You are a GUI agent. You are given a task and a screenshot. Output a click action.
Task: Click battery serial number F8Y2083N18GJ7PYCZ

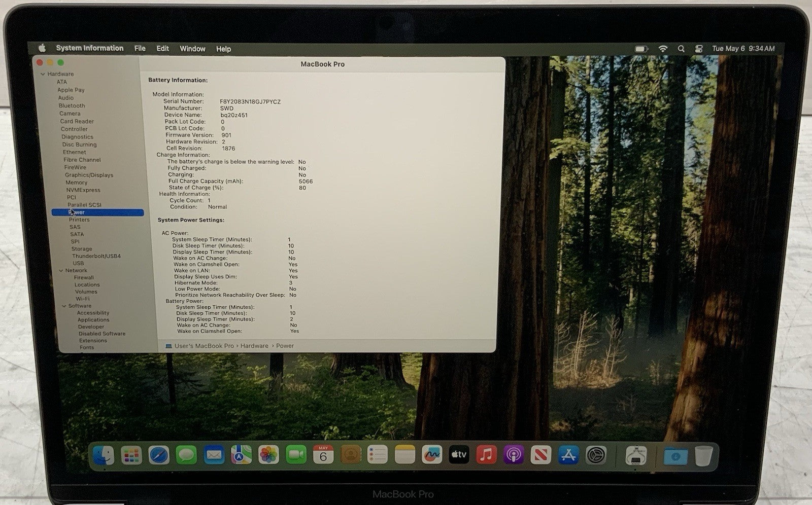tap(250, 101)
